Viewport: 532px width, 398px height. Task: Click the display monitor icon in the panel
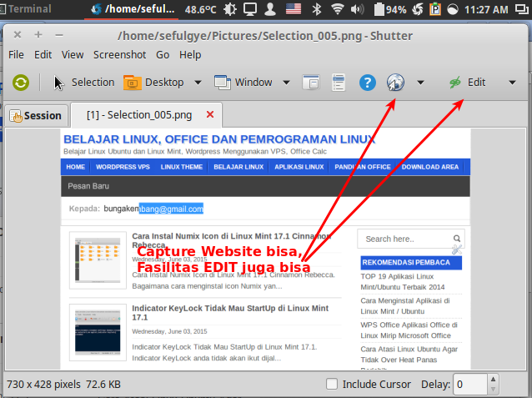click(250, 9)
